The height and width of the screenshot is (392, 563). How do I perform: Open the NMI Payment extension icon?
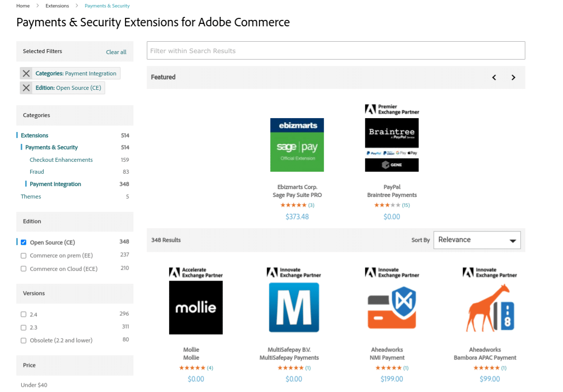(x=391, y=307)
